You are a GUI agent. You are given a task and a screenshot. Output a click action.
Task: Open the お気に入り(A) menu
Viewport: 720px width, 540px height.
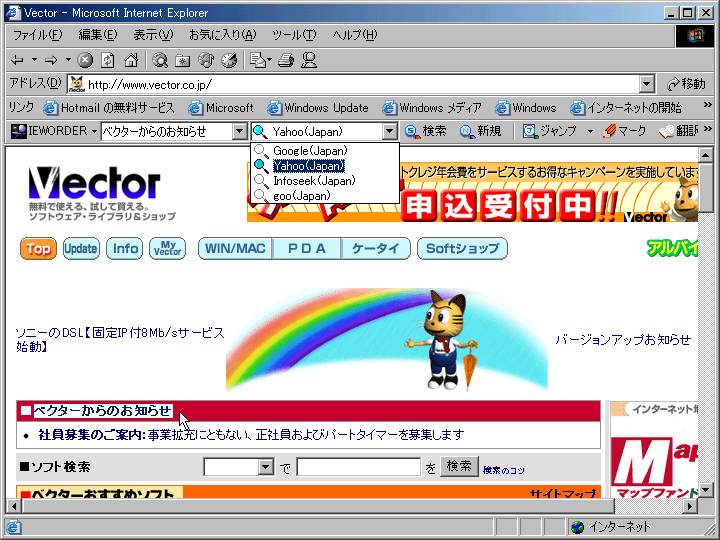click(x=223, y=35)
